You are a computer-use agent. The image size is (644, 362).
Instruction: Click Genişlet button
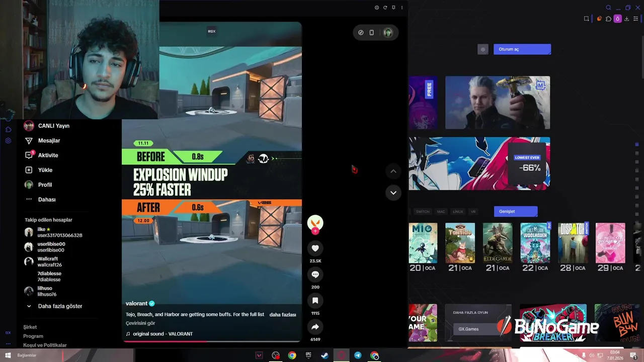tap(516, 212)
